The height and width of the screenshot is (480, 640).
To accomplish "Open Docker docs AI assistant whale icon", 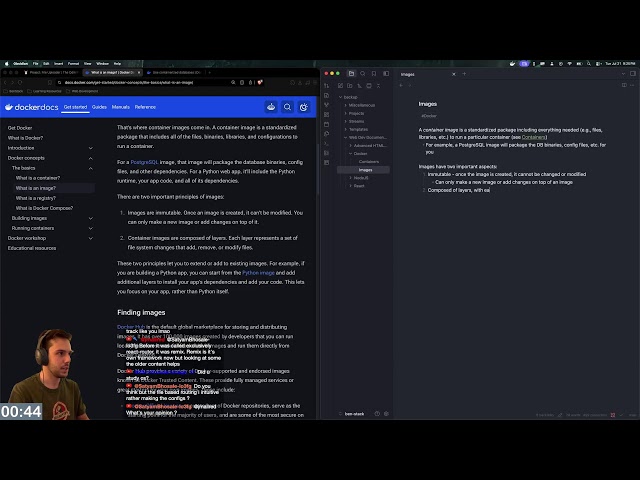I will pyautogui.click(x=271, y=107).
